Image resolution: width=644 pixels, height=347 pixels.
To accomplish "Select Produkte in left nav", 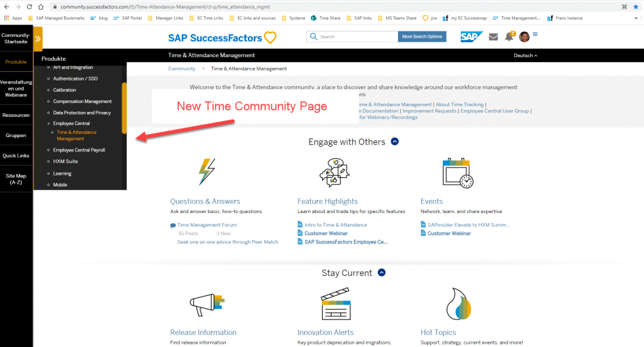I will pyautogui.click(x=16, y=62).
